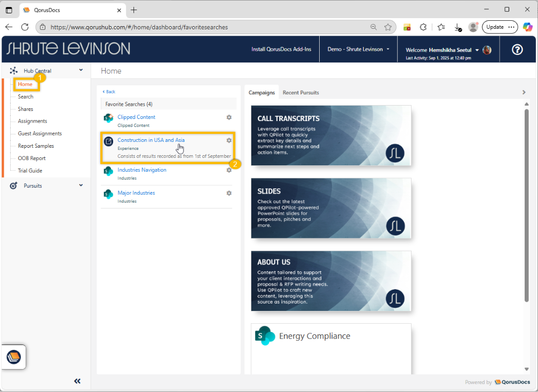Collapse the Hub Central section
538x392 pixels.
point(81,70)
